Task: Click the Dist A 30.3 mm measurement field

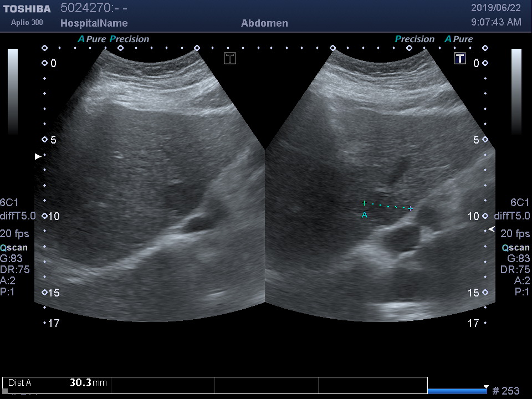Action: coord(57,382)
